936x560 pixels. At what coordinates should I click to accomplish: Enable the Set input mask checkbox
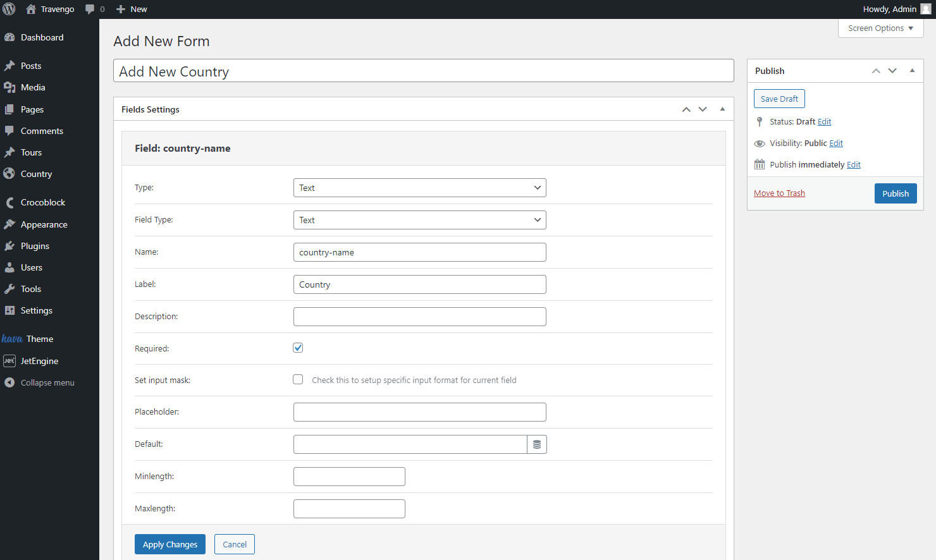tap(298, 379)
